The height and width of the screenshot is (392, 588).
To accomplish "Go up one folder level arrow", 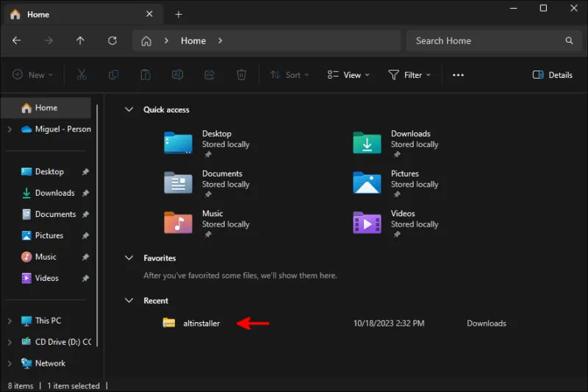I will coord(80,41).
